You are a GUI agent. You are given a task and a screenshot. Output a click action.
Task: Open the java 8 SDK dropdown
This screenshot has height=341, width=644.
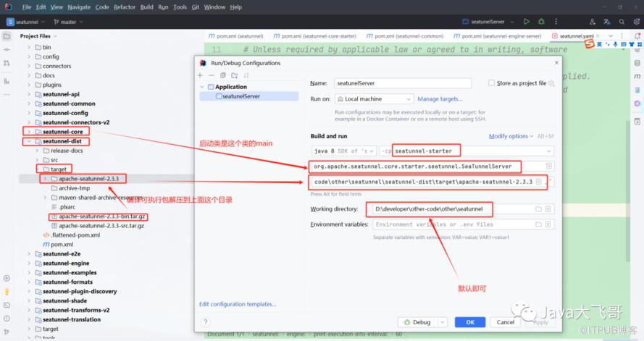point(344,151)
